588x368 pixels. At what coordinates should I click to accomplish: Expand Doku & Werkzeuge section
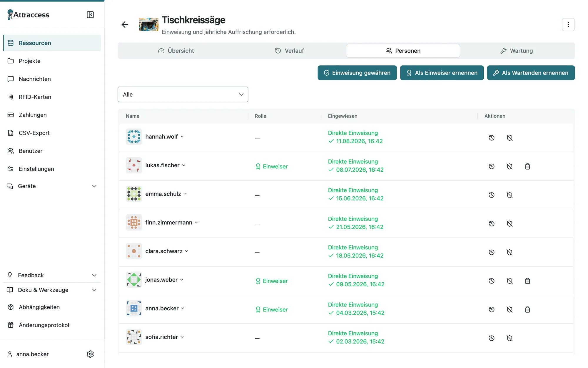[x=52, y=290]
